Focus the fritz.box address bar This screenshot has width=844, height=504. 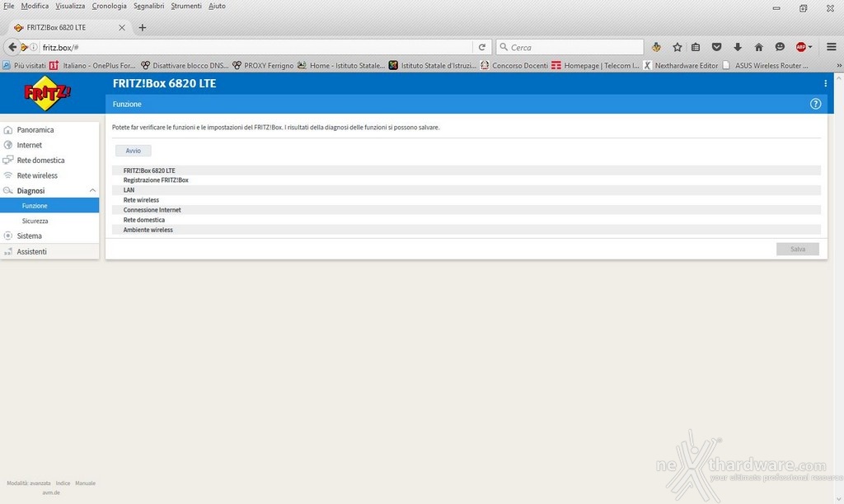tap(256, 47)
